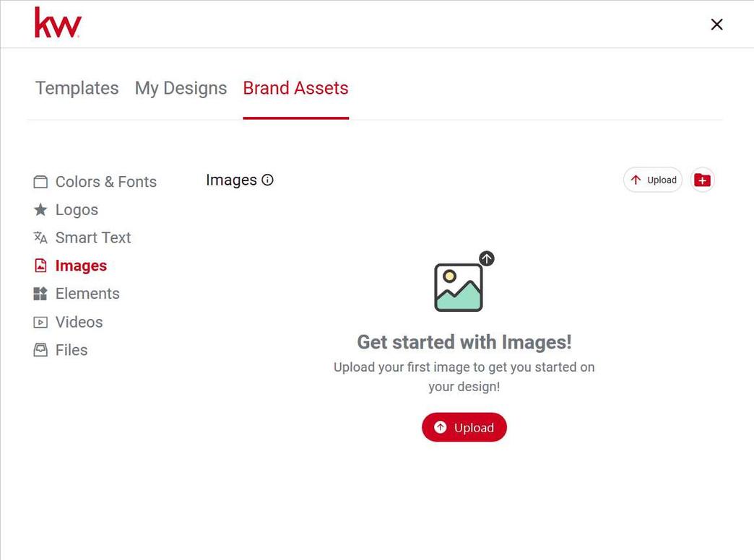
Task: Click the red Upload button in center
Action: coord(464,427)
